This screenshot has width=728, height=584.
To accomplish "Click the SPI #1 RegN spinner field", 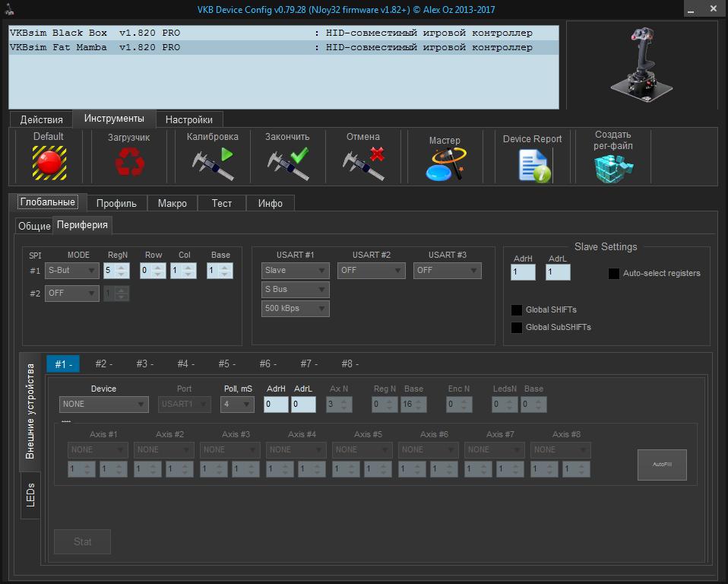I will (x=116, y=271).
